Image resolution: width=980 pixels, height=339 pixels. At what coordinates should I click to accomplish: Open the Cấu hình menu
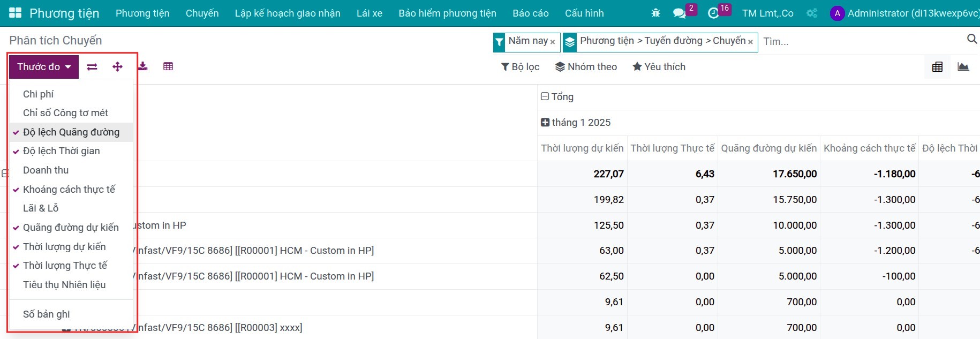[x=584, y=13]
